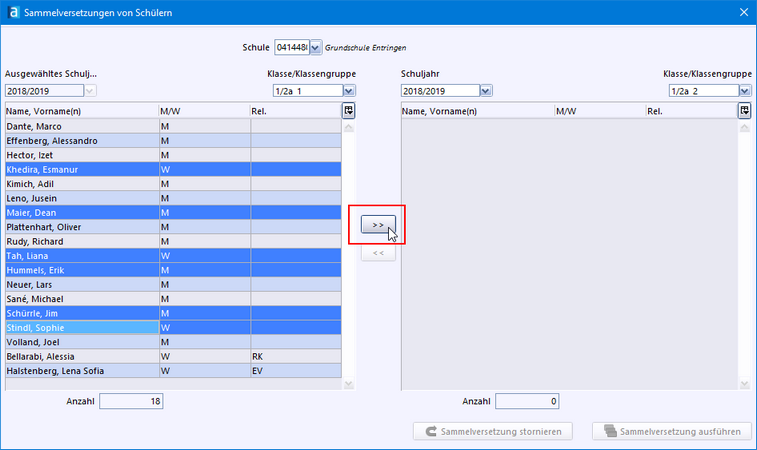
Task: Open the right Klasse/Klassengruppe 1/2a 2 dropdown
Action: click(x=745, y=91)
